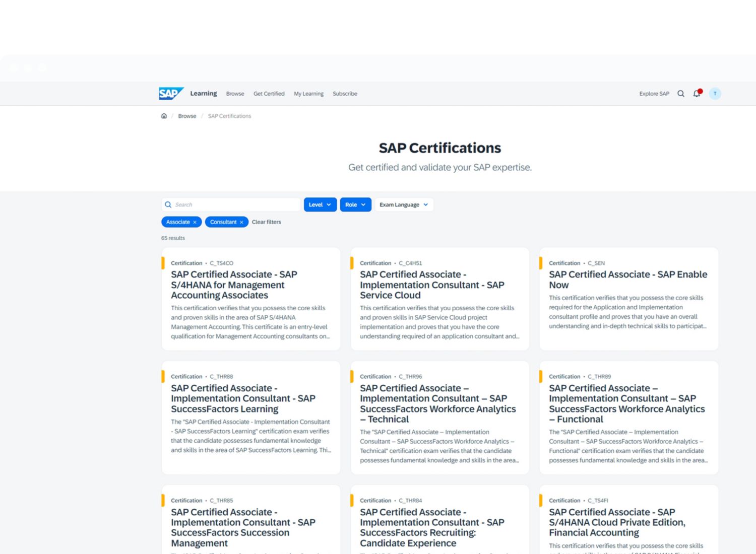Viewport: 756px width, 554px height.
Task: Open the Get Certified menu item
Action: 269,94
